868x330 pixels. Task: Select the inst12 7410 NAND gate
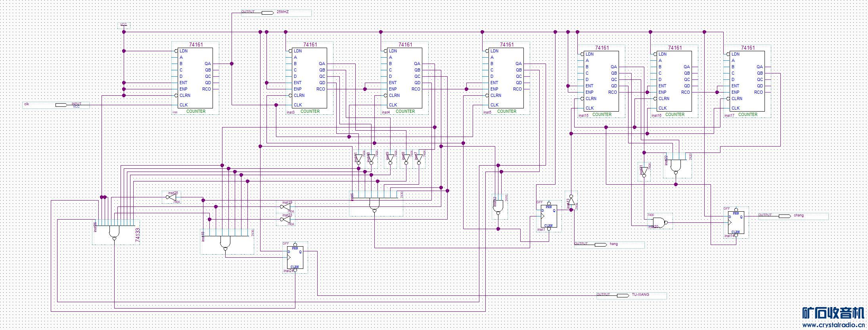[498, 206]
